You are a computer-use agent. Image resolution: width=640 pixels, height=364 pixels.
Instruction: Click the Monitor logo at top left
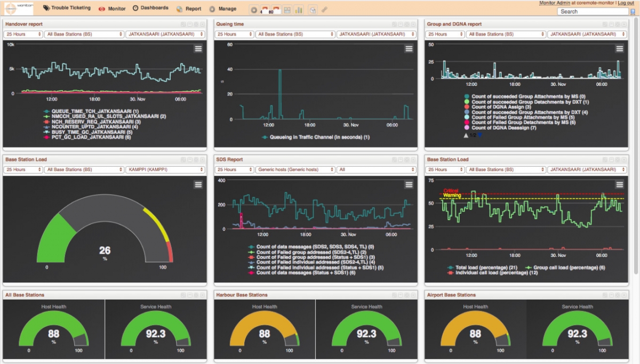click(18, 8)
